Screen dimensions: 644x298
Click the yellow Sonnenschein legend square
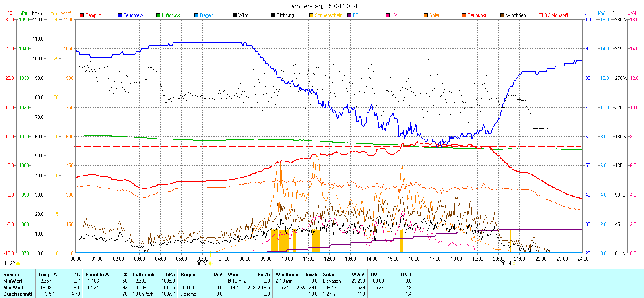click(311, 15)
